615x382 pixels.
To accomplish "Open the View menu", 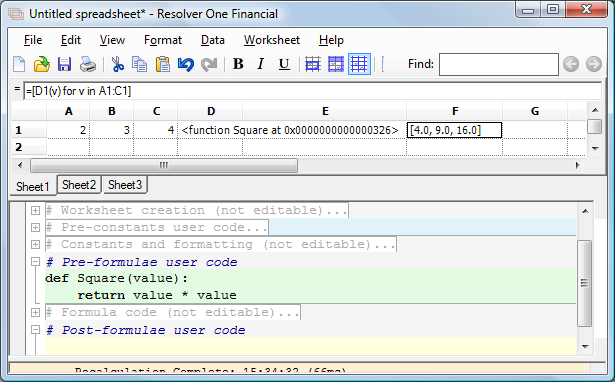I will point(112,40).
